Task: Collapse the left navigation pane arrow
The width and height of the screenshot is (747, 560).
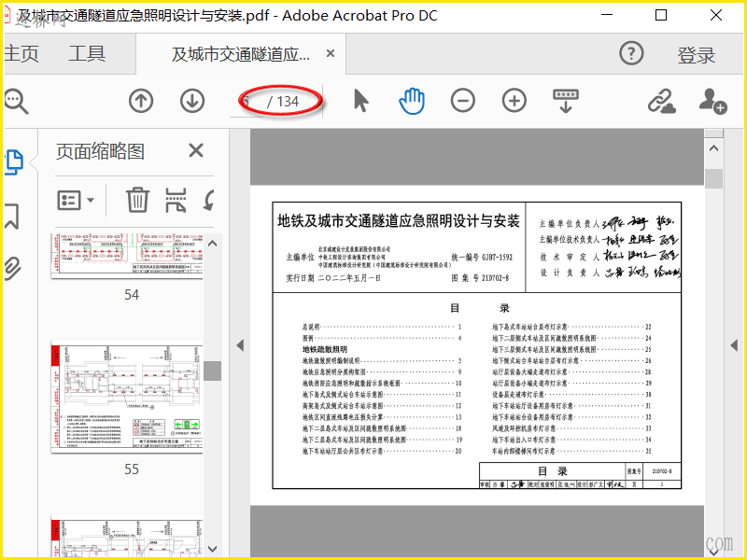Action: 240,345
